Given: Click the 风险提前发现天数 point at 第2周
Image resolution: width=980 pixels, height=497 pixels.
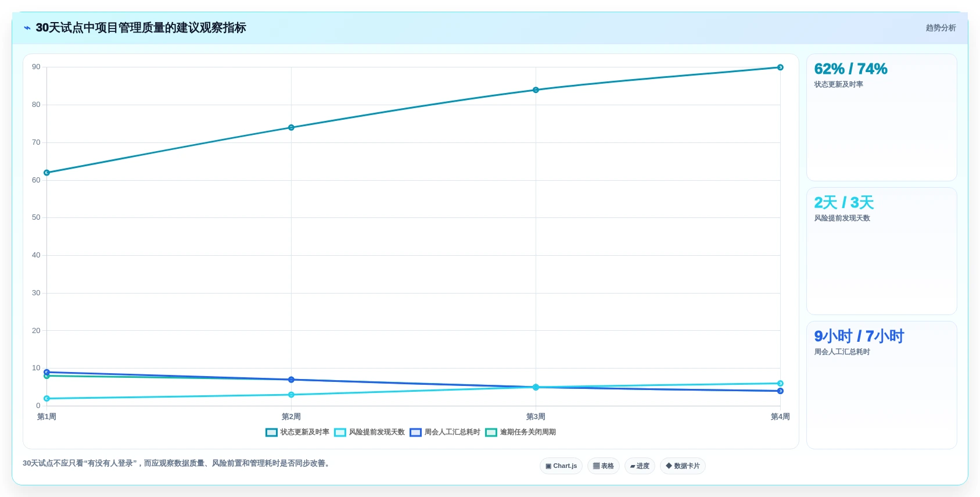Looking at the screenshot, I should coord(291,395).
